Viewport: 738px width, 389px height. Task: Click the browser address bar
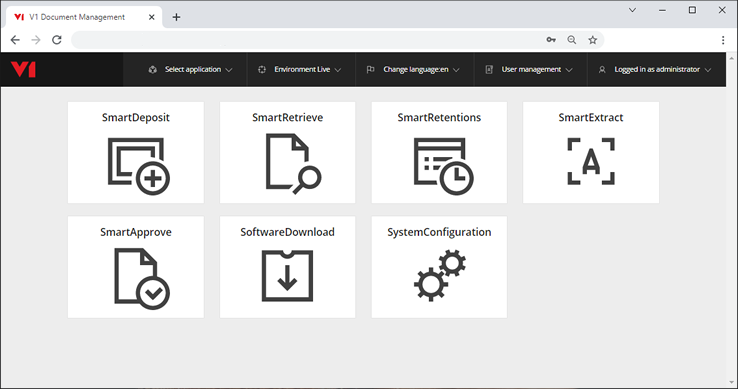pos(306,40)
